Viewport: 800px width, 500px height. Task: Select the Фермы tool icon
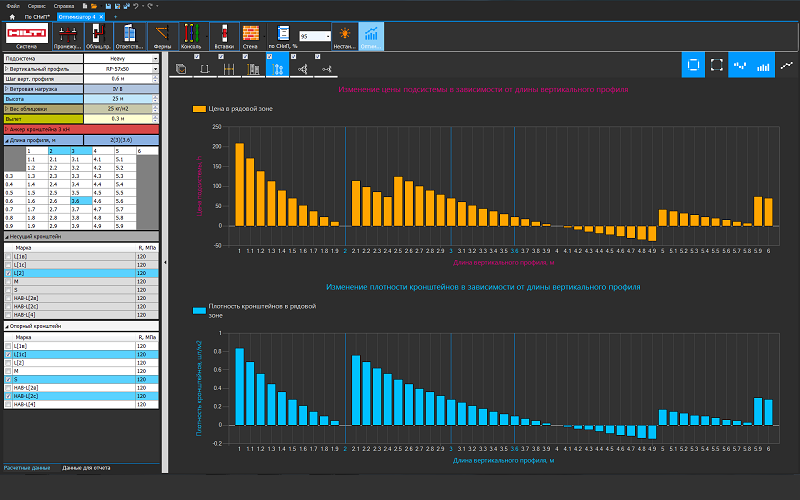162,36
